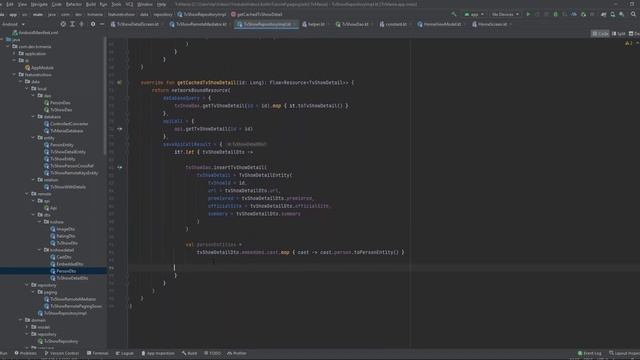
Task: Open the Event Log tool window
Action: click(589, 353)
